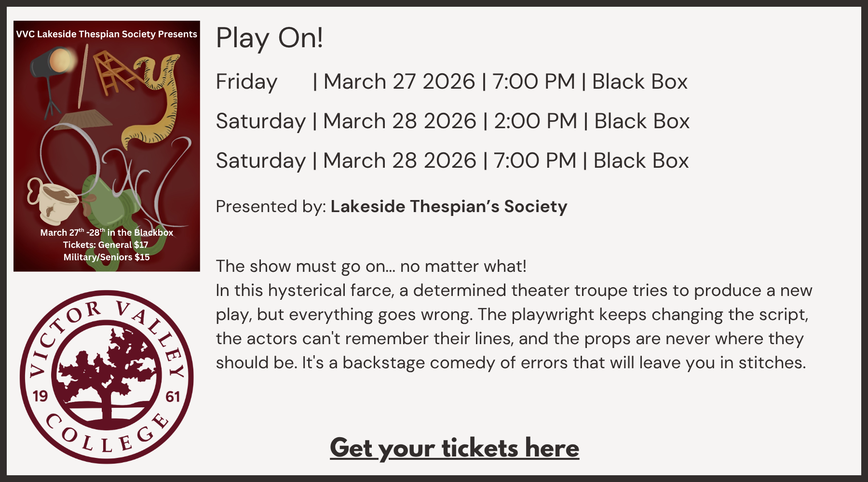This screenshot has height=482, width=868.
Task: Click the Saturday March 28 7:00 PM showtime
Action: [452, 161]
